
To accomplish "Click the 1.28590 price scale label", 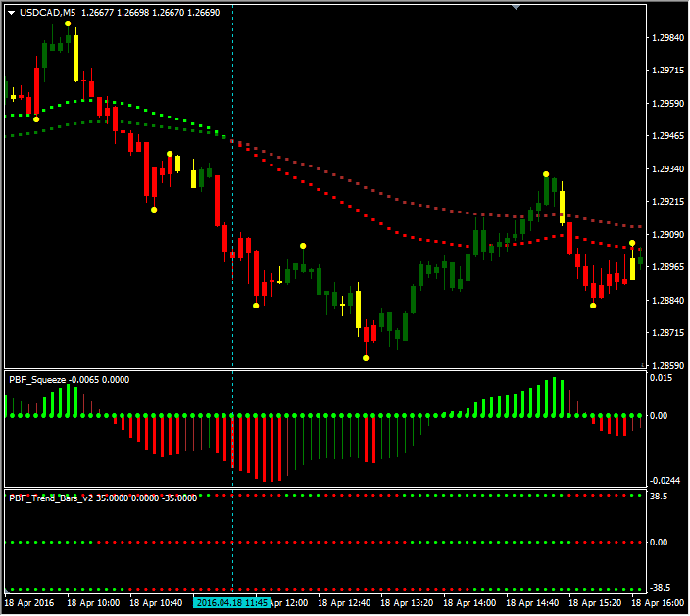I will tap(667, 365).
